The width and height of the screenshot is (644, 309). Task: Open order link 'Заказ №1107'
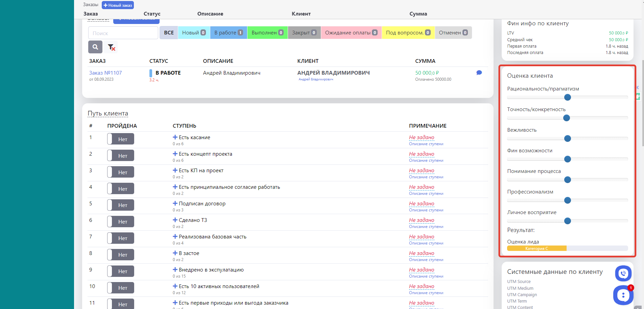(105, 73)
